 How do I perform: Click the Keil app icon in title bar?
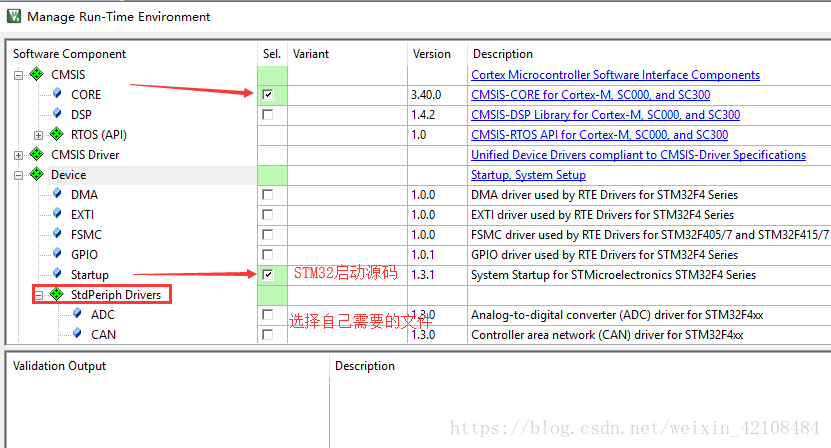(14, 16)
